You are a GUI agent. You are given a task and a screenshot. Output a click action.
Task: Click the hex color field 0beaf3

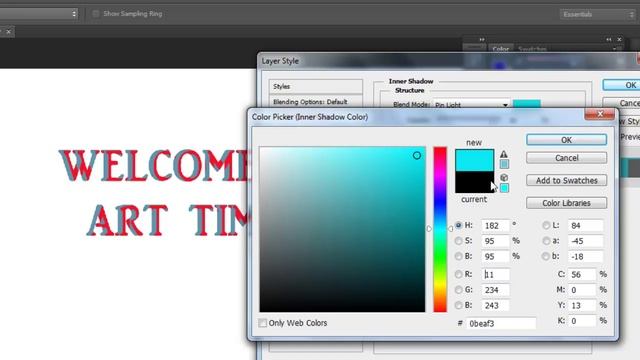(501, 324)
